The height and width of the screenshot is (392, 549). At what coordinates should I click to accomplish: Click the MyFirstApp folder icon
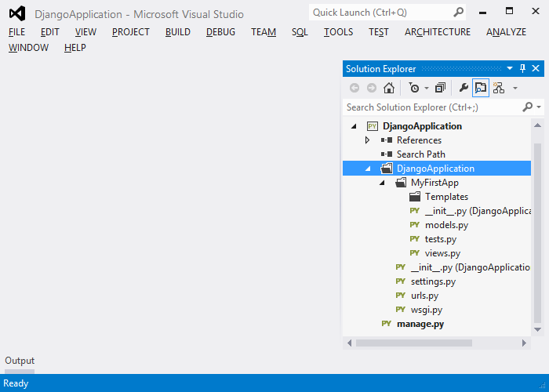(401, 183)
